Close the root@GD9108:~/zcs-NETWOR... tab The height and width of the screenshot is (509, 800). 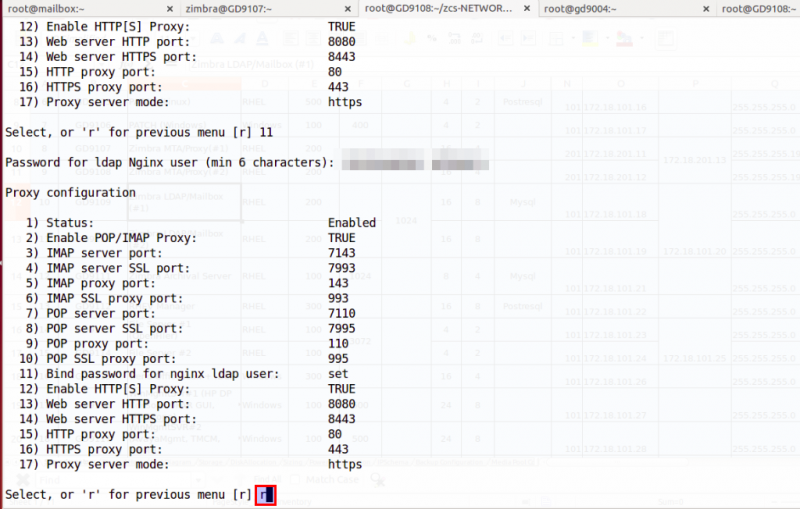click(x=527, y=8)
